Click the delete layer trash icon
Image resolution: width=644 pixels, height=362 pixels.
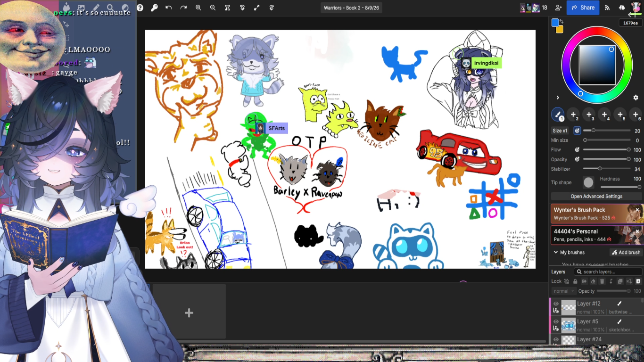click(602, 281)
